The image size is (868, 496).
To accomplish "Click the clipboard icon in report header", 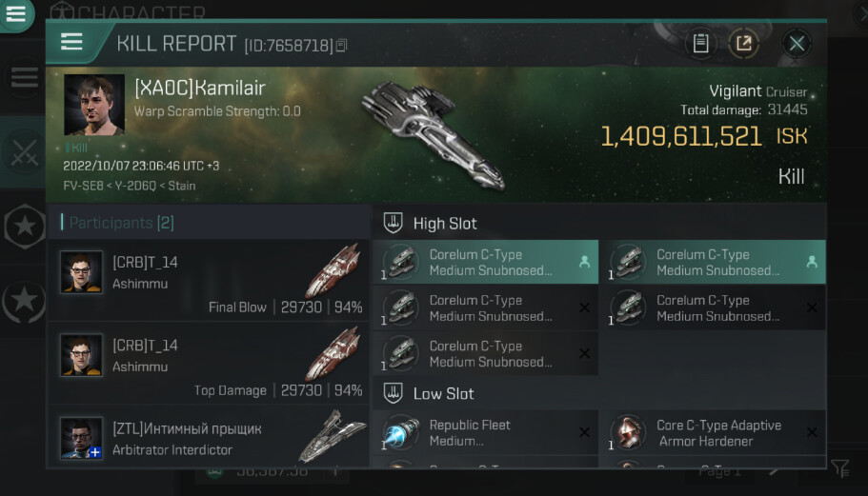I will tap(700, 43).
